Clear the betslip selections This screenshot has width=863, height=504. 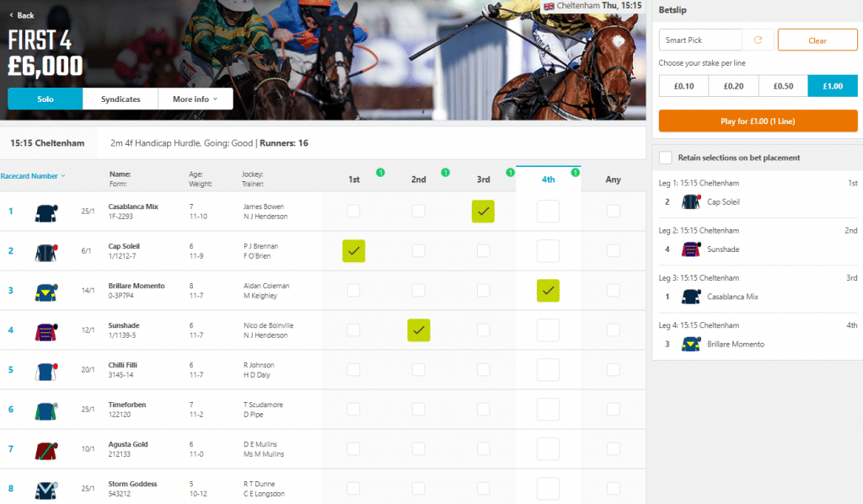(817, 40)
